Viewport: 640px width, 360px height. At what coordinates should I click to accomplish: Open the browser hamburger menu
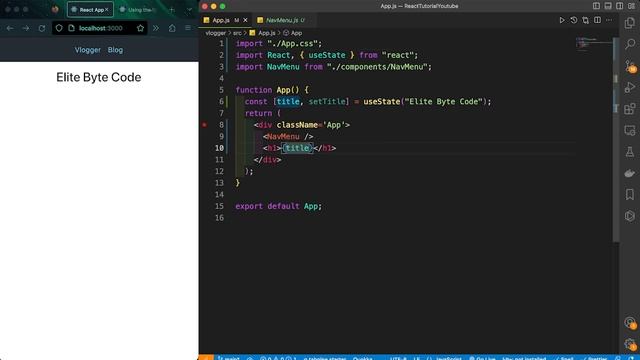[188, 28]
